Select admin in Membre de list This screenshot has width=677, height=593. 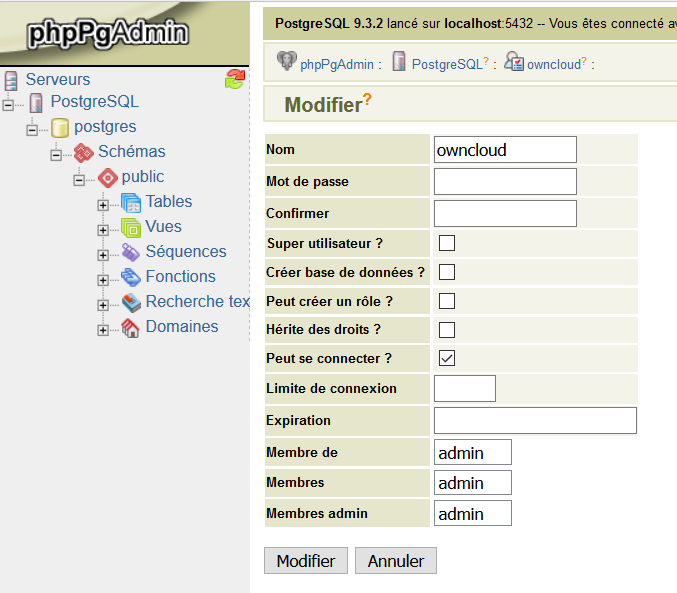[473, 452]
